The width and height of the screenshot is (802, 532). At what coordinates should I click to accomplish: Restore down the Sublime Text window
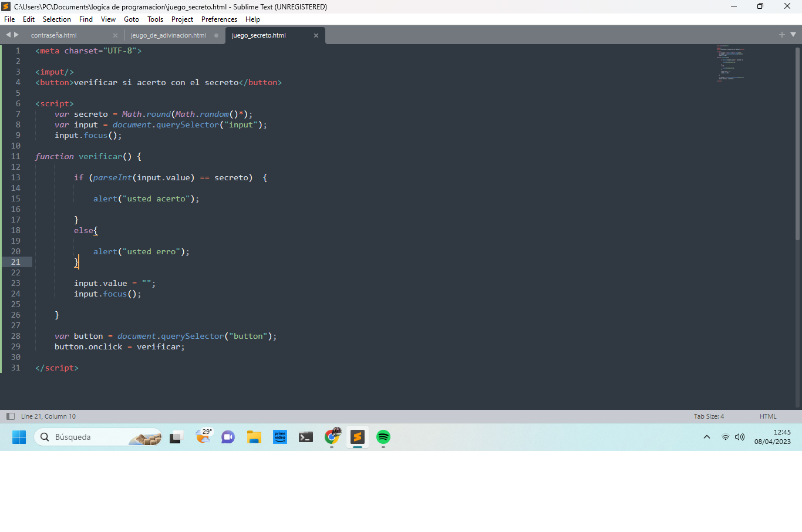coord(760,6)
